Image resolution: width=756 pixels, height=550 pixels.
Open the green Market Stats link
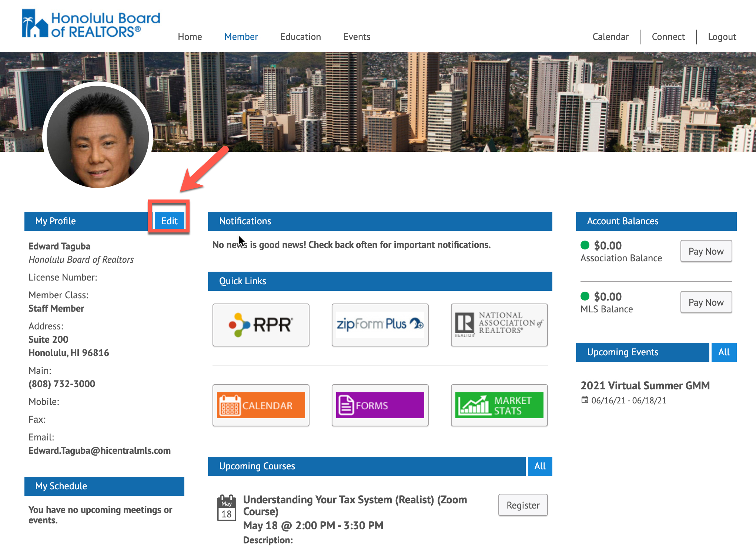coord(499,405)
